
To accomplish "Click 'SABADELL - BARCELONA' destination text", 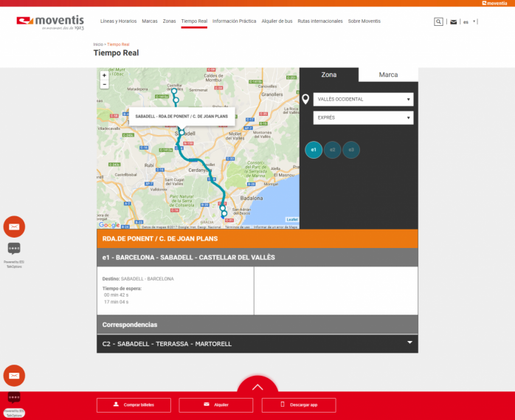I will coord(147,279).
